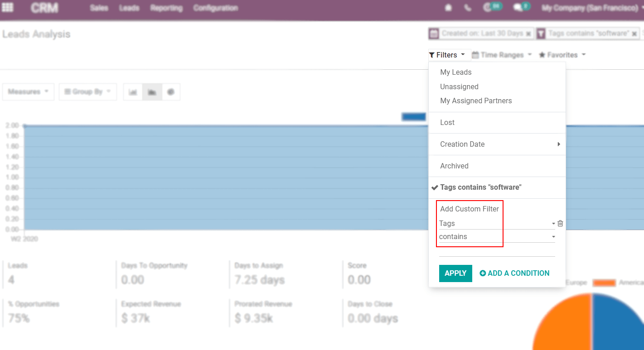Click the Leads count 4
This screenshot has height=350, width=644.
tap(11, 280)
